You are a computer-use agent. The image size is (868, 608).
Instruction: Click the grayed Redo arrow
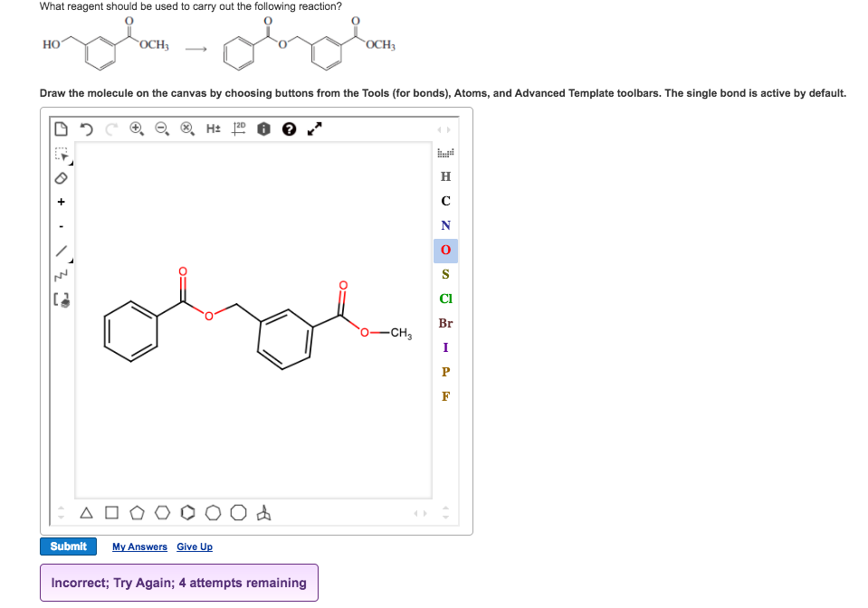click(111, 128)
